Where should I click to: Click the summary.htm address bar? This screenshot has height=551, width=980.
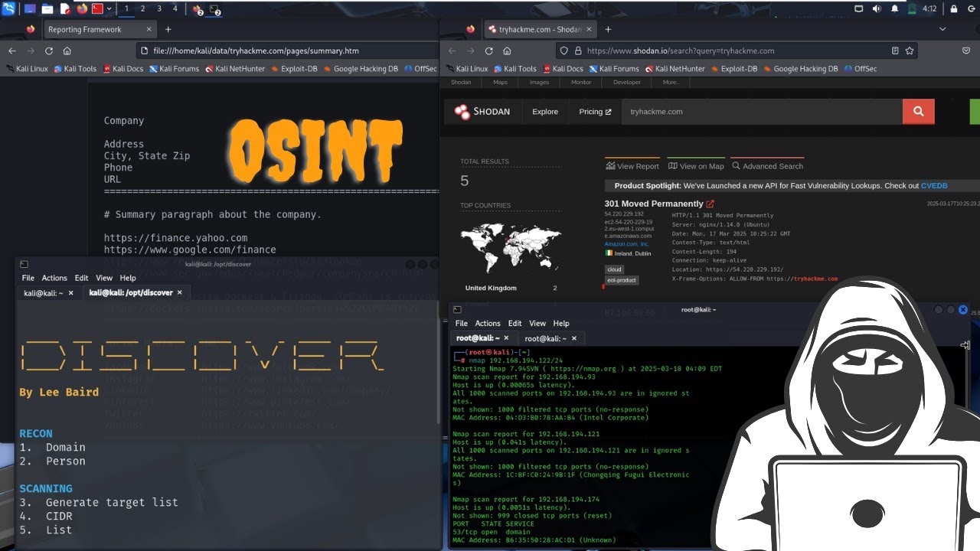pyautogui.click(x=287, y=51)
